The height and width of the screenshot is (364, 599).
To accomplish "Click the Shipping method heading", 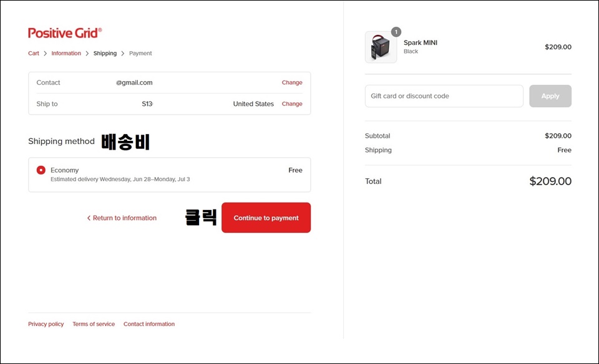I will click(x=61, y=141).
